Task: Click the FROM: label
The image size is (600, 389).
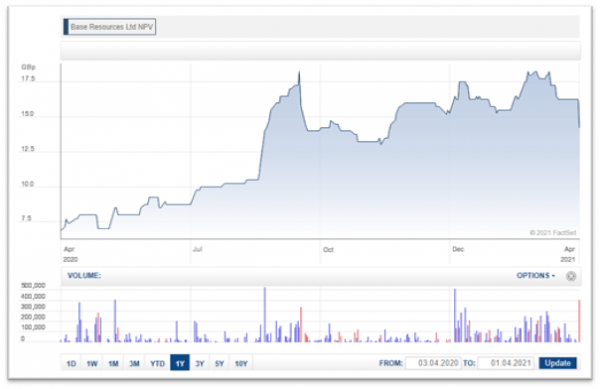Action: pos(391,363)
